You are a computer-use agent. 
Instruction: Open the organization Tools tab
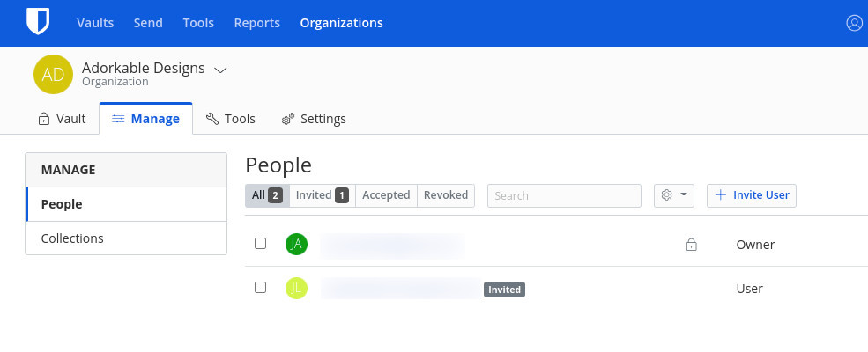pyautogui.click(x=230, y=119)
